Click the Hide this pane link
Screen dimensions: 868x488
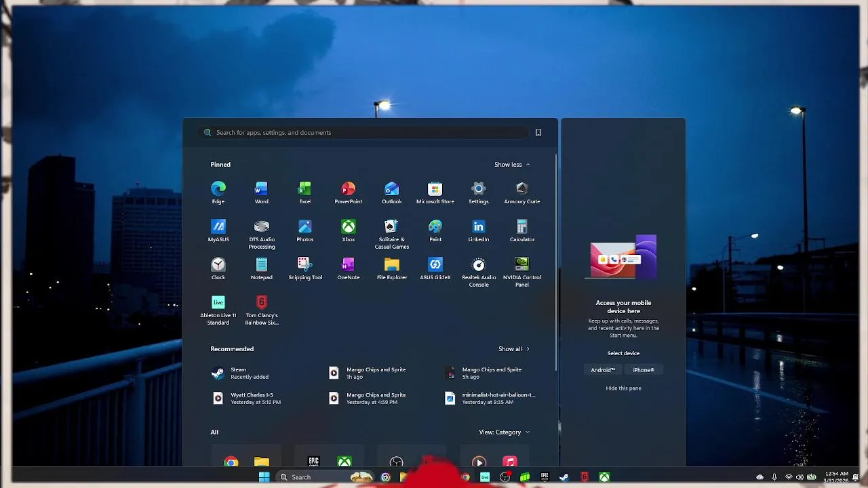[x=623, y=388]
